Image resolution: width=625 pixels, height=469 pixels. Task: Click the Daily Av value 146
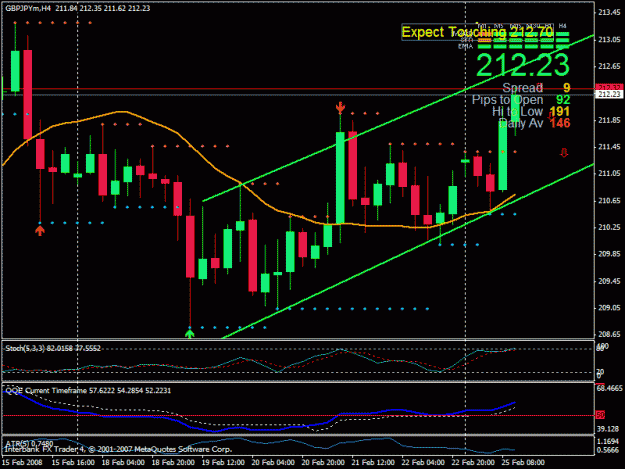(x=560, y=123)
